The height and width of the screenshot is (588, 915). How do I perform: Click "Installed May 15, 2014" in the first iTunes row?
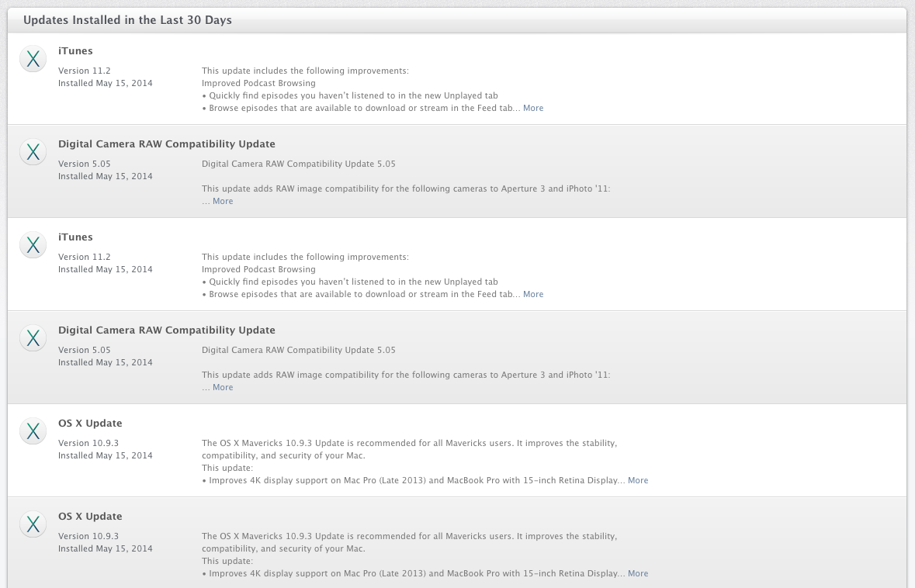[105, 84]
